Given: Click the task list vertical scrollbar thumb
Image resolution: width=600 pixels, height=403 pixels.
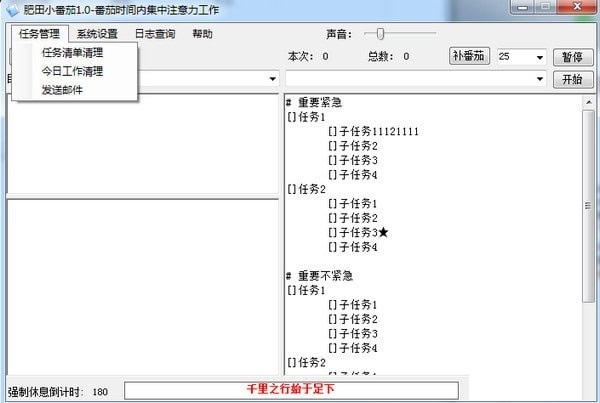Looking at the screenshot, I should click(589, 206).
